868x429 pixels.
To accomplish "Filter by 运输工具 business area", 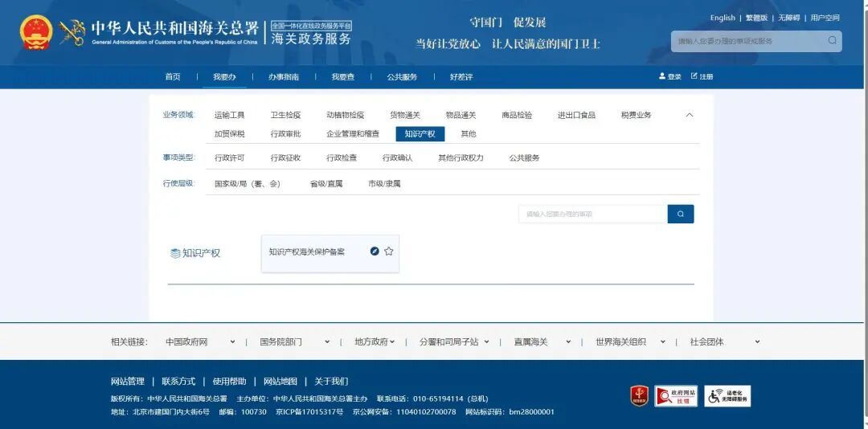I will click(230, 115).
